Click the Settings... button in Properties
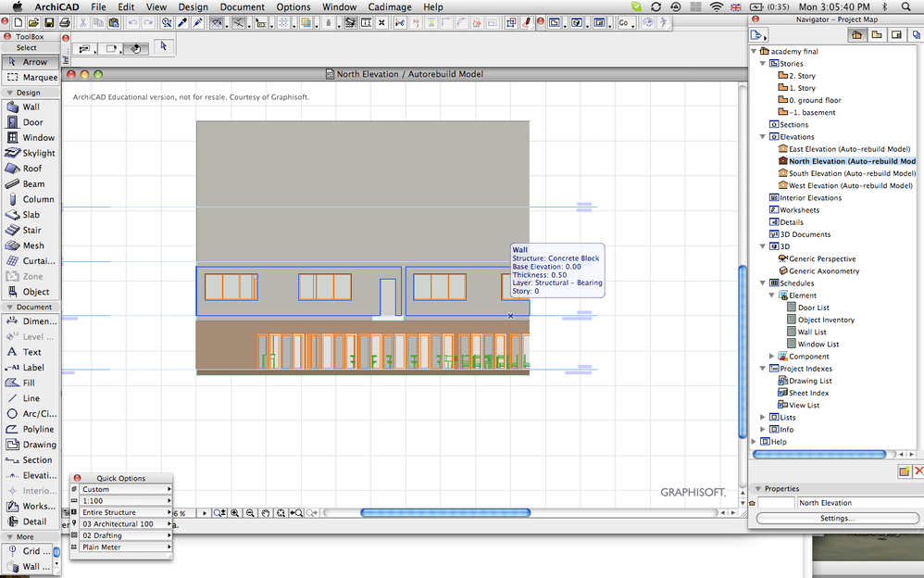The height and width of the screenshot is (578, 924). pyautogui.click(x=836, y=518)
